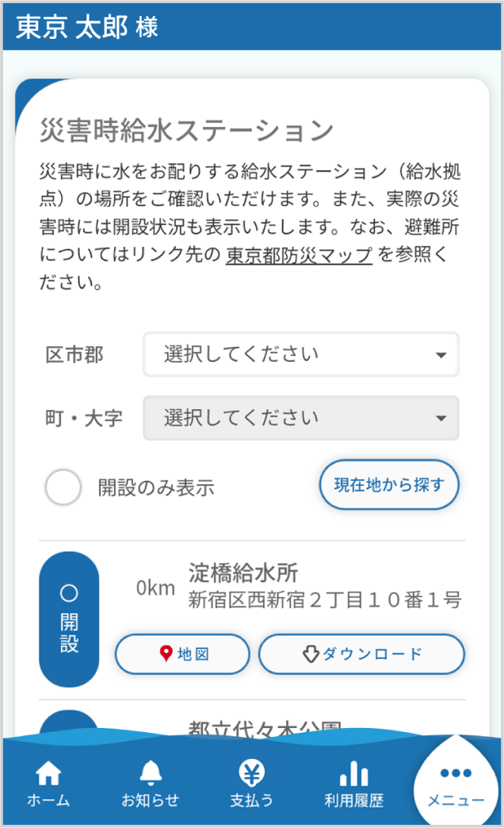Toggle showing only open stations
The width and height of the screenshot is (504, 828).
(x=63, y=486)
